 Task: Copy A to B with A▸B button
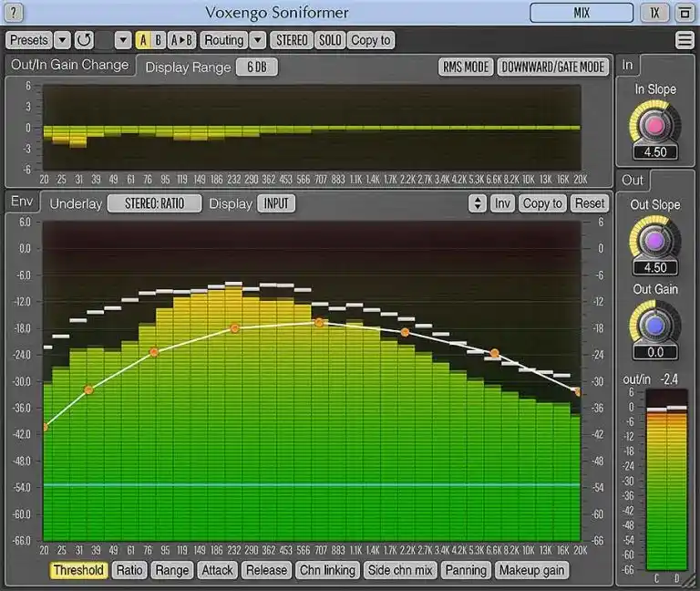(x=181, y=40)
